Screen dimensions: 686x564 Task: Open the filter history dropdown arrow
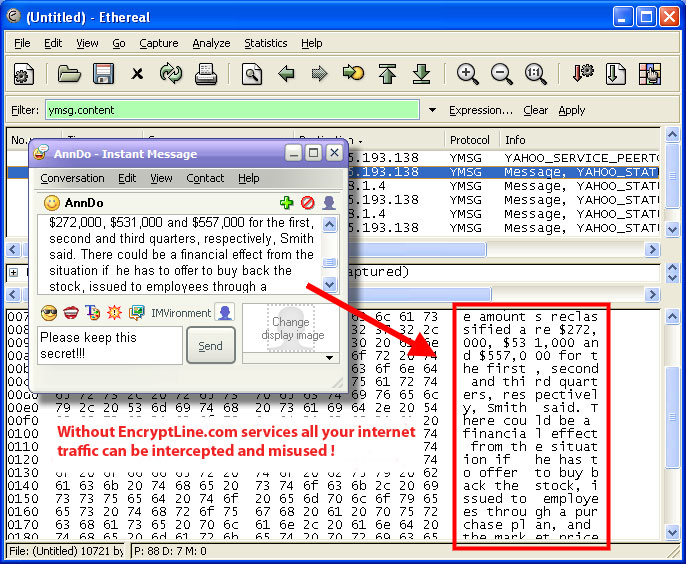coord(432,110)
